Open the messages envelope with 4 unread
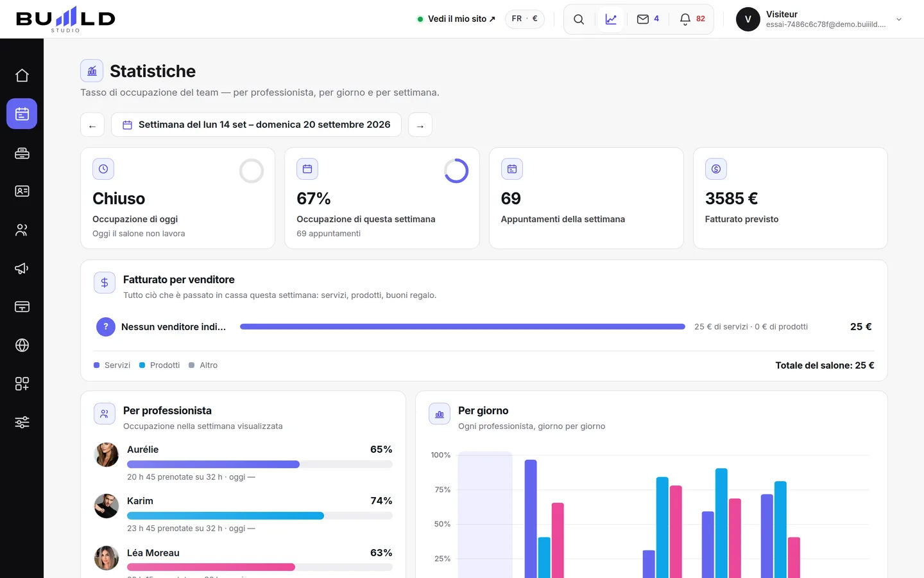The image size is (924, 578). tap(648, 19)
